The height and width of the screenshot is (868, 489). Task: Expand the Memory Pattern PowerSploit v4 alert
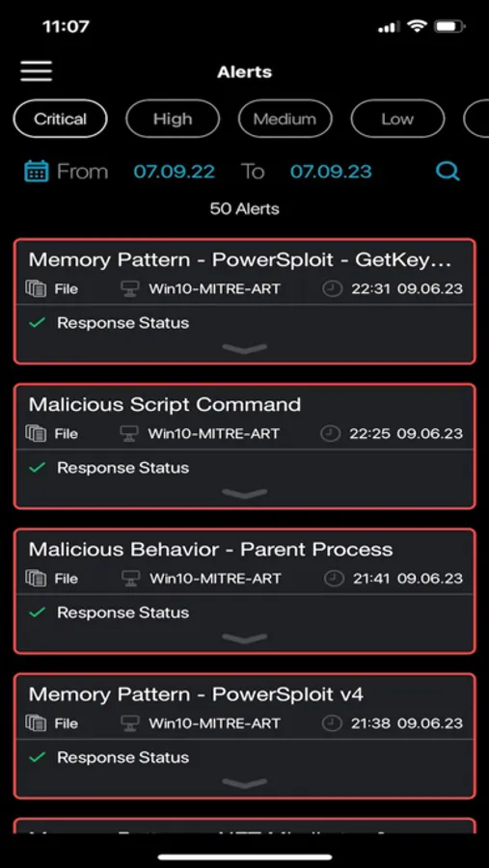click(x=244, y=783)
